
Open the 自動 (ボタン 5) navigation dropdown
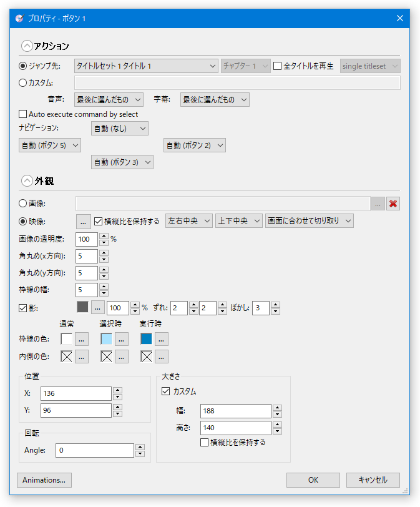click(50, 145)
